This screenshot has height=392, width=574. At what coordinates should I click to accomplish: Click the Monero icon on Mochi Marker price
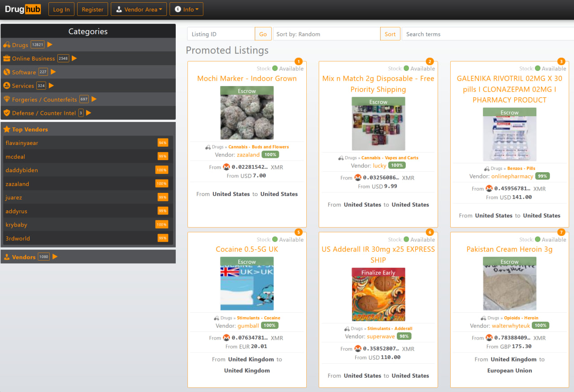pos(226,166)
